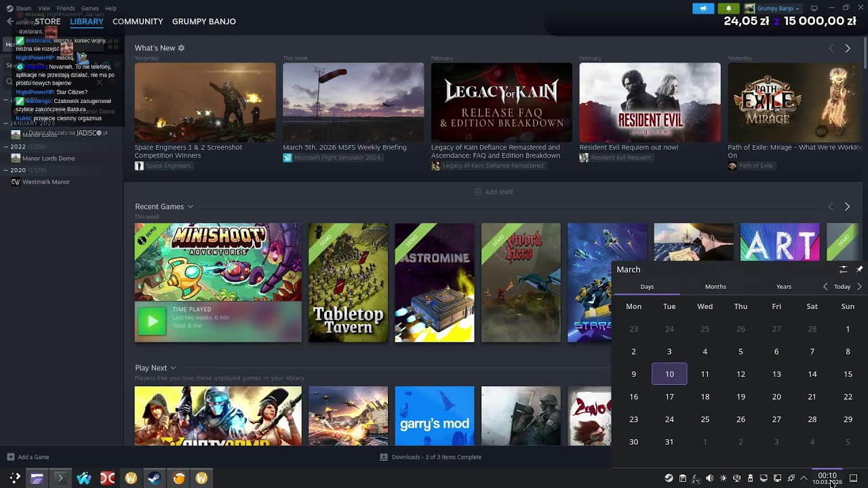Click the Path of Exile source icon
The image size is (868, 488).
pos(732,165)
